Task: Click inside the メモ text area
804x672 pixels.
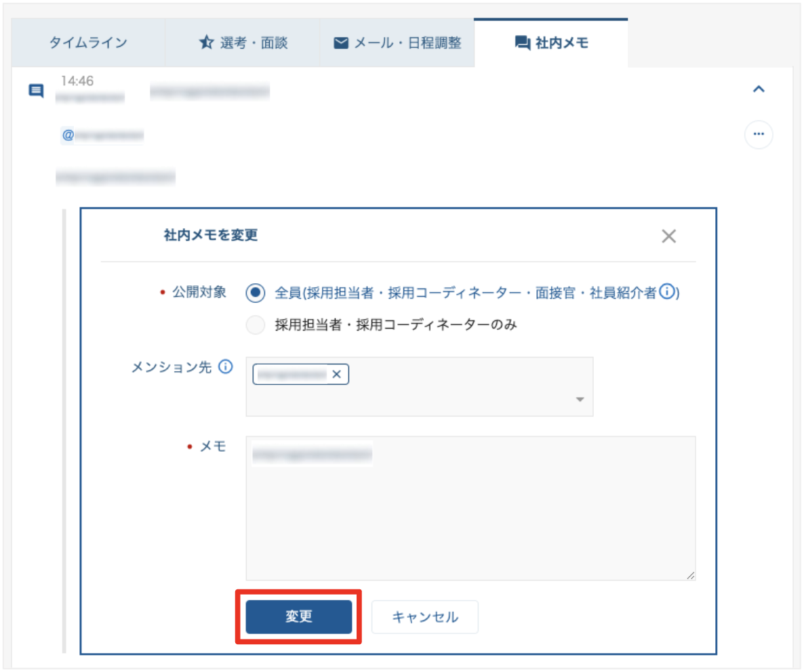Action: tap(470, 508)
